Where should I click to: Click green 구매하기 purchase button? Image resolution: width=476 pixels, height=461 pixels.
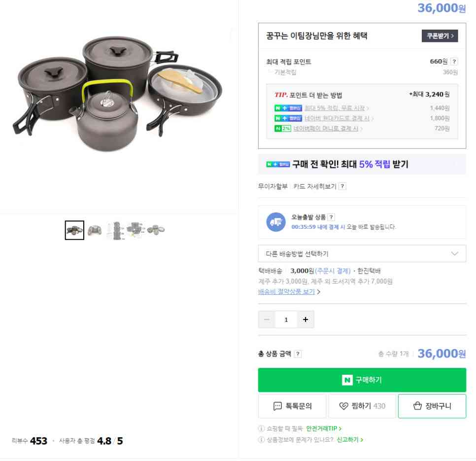[x=362, y=380]
